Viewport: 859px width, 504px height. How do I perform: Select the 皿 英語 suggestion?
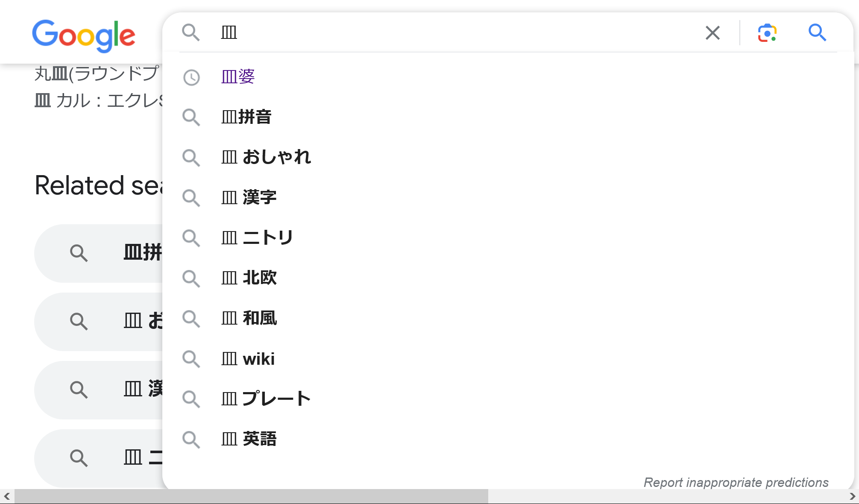click(508, 439)
